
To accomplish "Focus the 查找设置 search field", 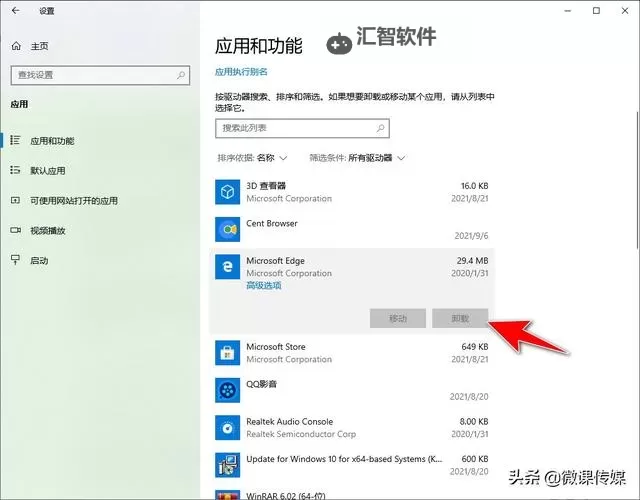I will (x=100, y=75).
